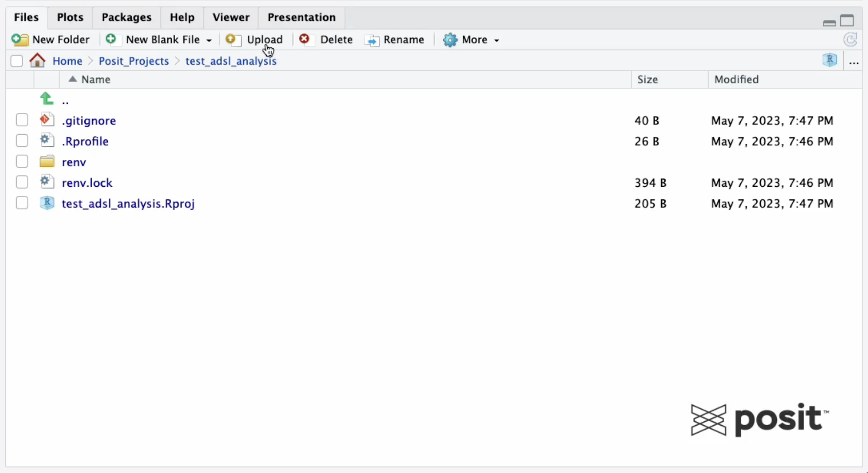The width and height of the screenshot is (868, 473).
Task: Click the New Folder icon
Action: tap(20, 40)
